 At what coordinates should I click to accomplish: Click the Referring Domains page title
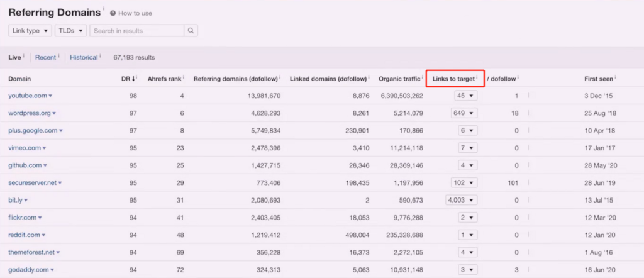[x=55, y=13]
